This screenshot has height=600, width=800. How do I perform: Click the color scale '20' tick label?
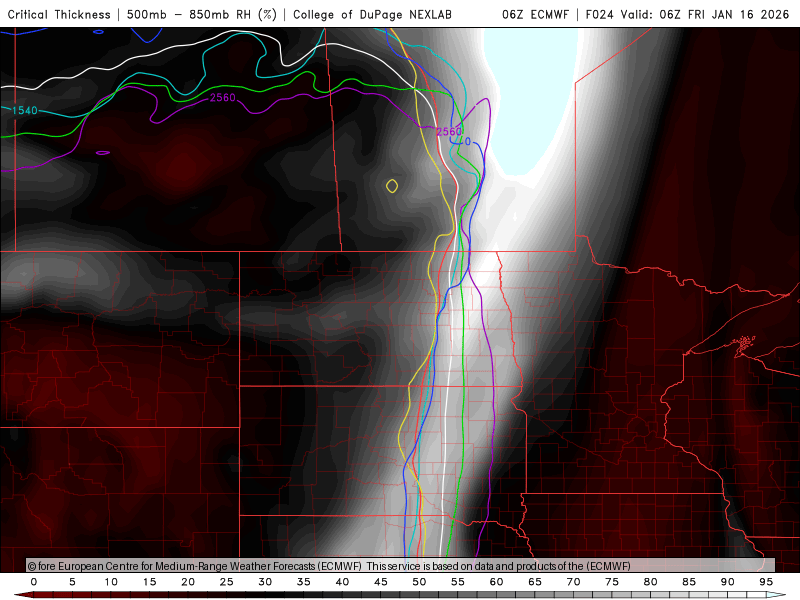[x=188, y=582]
